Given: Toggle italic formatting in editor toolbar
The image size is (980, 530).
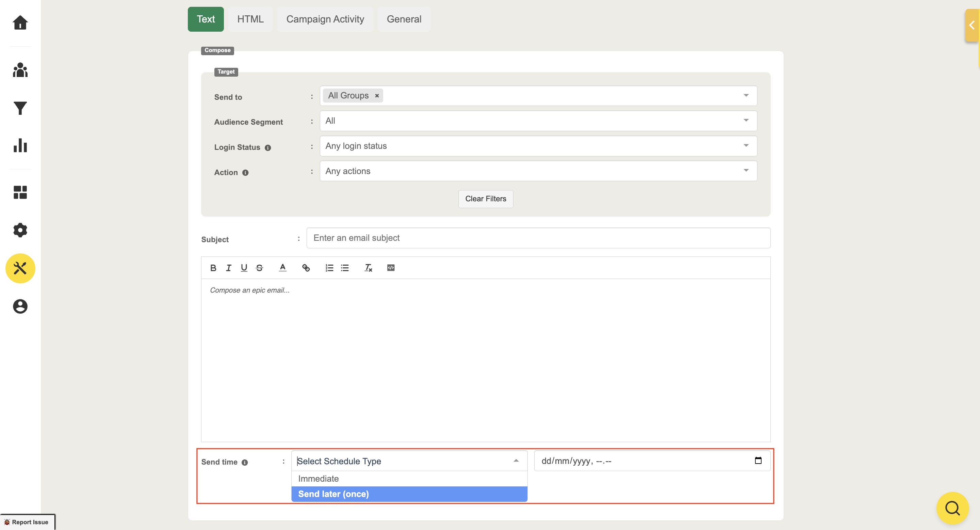Looking at the screenshot, I should tap(228, 268).
